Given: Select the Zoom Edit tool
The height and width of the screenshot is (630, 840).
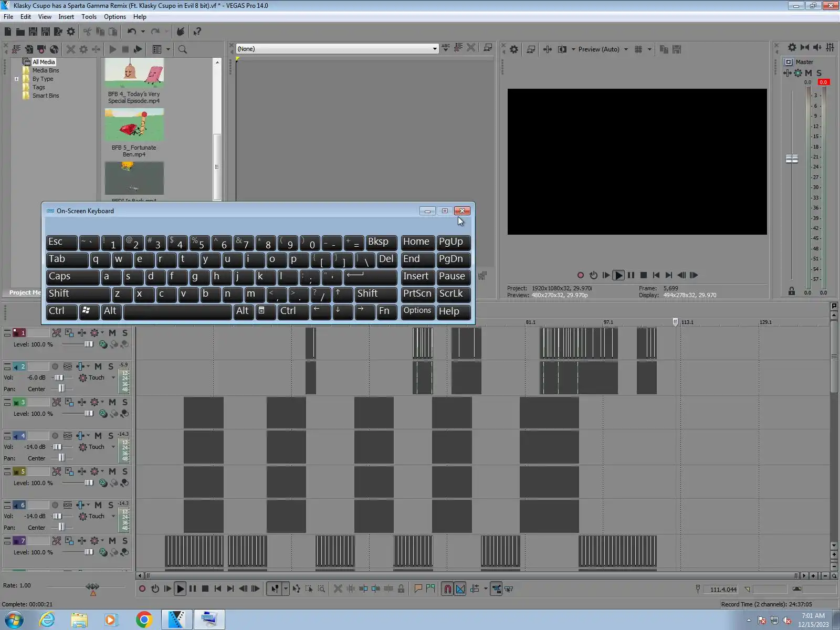Looking at the screenshot, I should click(321, 589).
